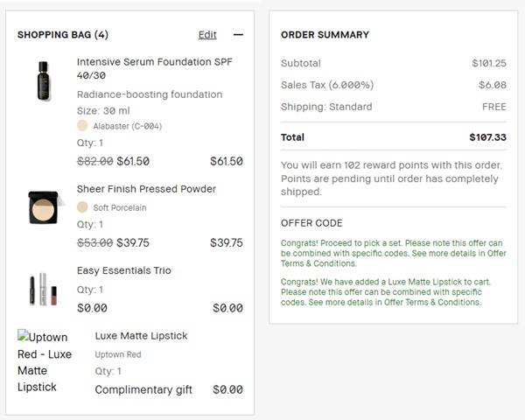Viewport: 525px width, 420px height.
Task: Open Luxe Matte Lipstick product title
Action: [x=141, y=336]
